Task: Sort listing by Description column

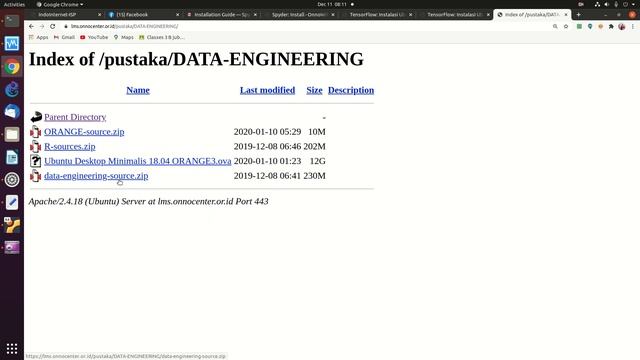Action: [351, 90]
